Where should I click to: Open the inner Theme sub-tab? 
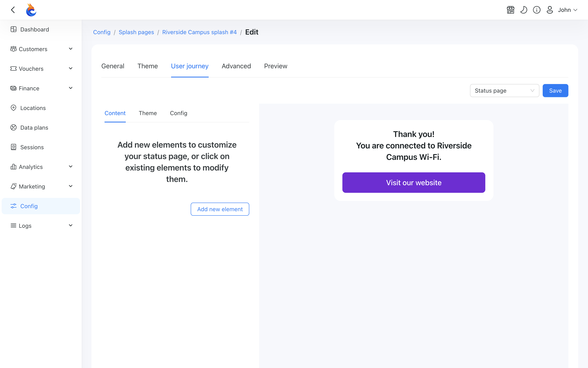click(148, 113)
